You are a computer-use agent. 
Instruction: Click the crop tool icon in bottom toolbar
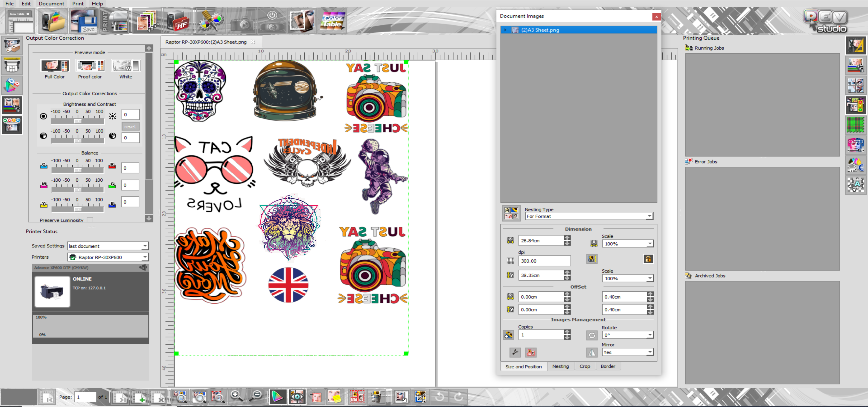(420, 397)
